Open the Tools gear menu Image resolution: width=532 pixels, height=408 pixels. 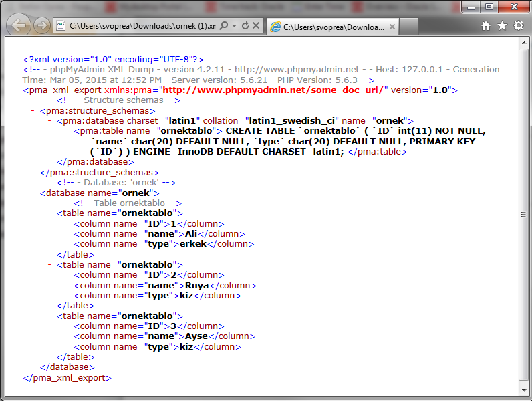click(x=519, y=26)
